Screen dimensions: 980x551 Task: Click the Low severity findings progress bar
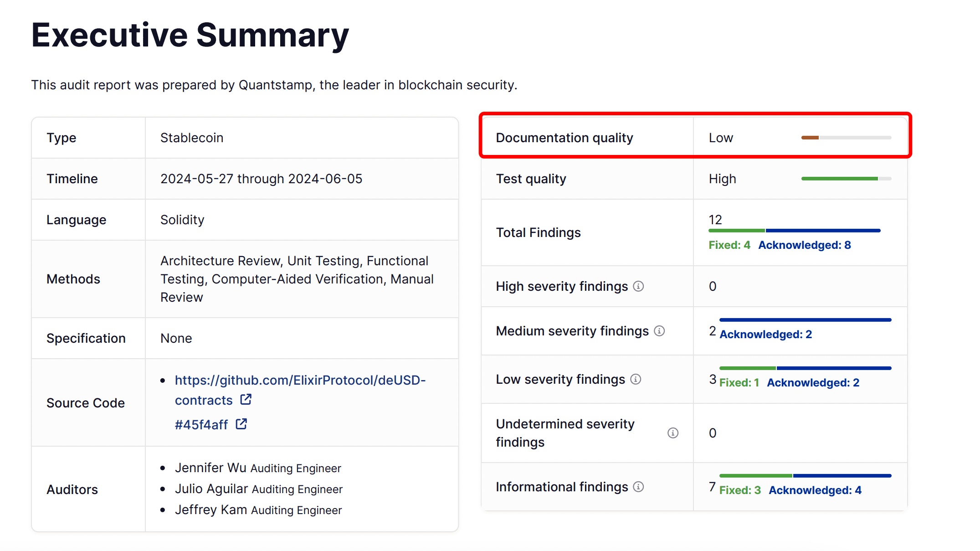(806, 368)
